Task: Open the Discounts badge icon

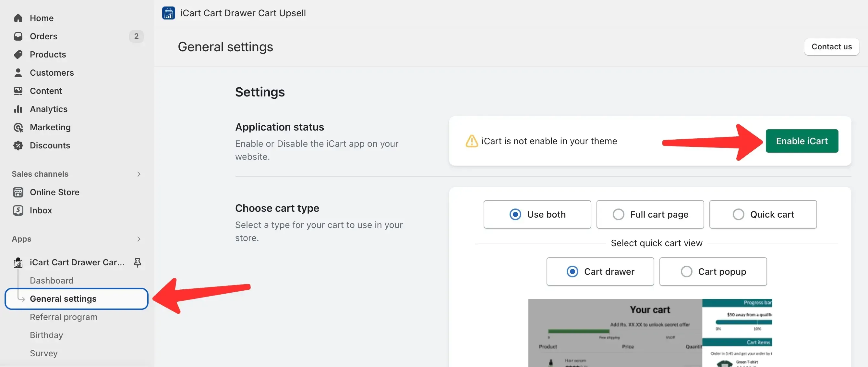Action: coord(18,146)
